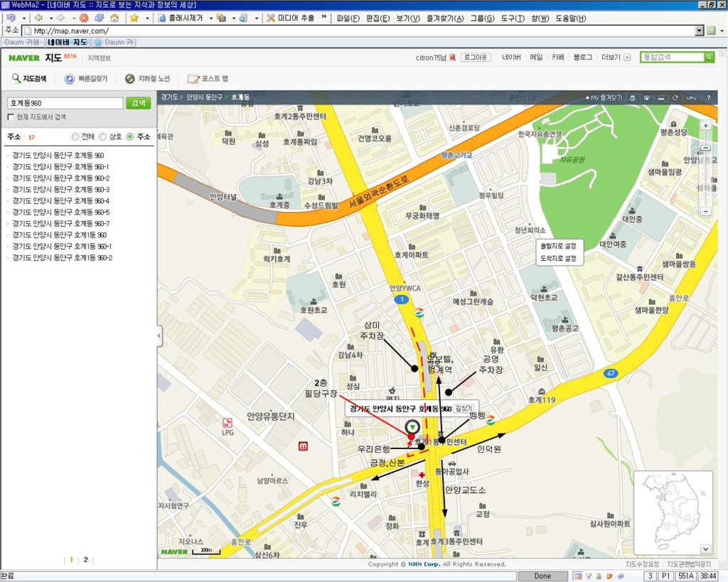Screen dimensions: 728x582
Task: Open the 빠른길찾기 quick route finder
Action: 86,78
